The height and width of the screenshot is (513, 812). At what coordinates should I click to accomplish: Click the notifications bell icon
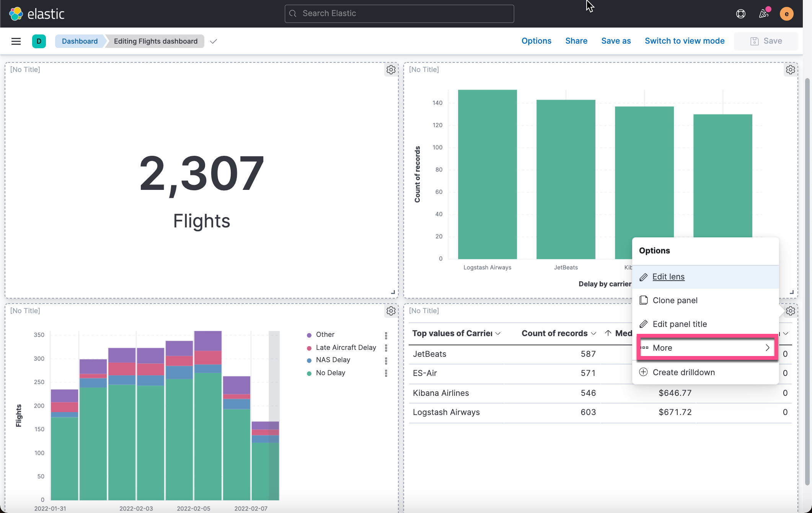click(x=764, y=13)
